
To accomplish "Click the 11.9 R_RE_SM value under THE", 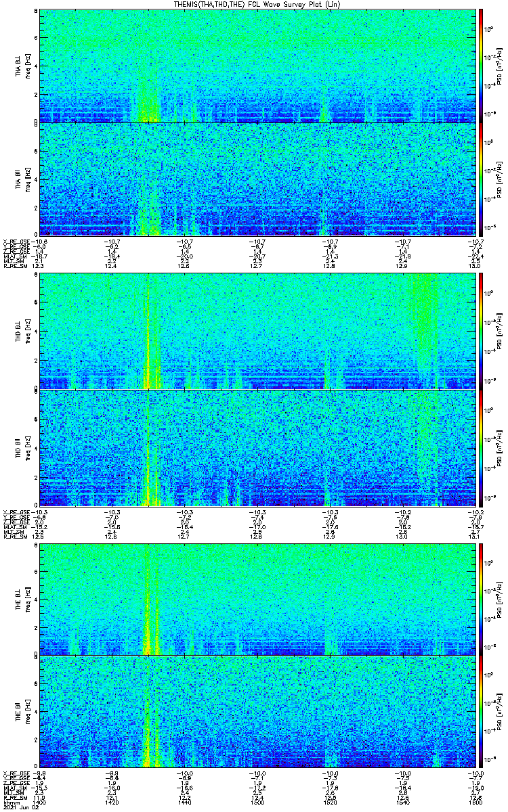I will (38, 797).
